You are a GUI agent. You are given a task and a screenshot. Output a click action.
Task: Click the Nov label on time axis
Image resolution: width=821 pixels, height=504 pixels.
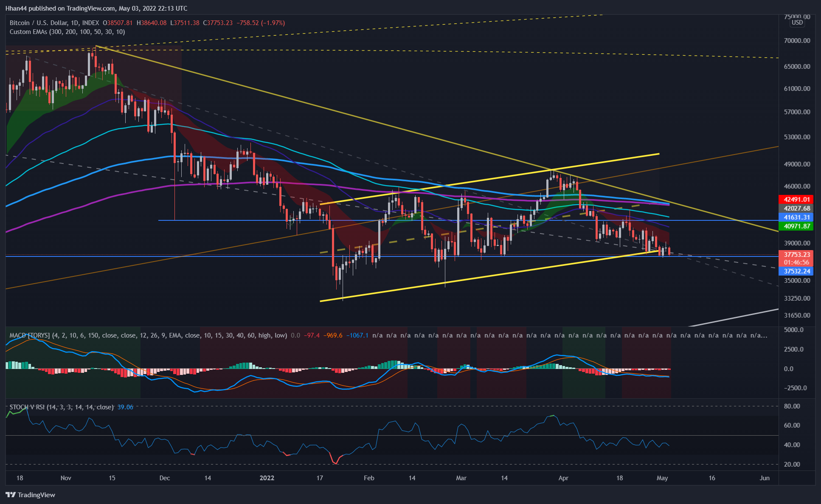coord(66,478)
